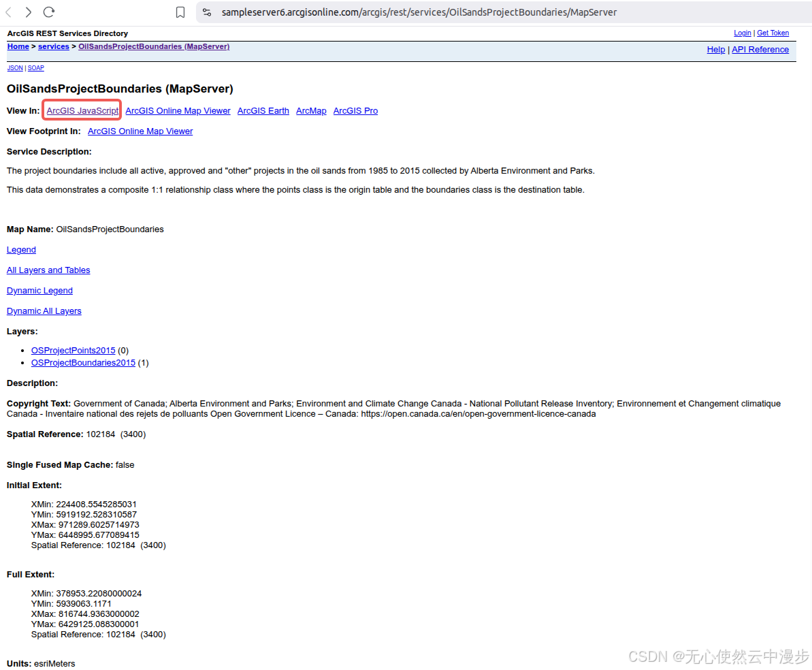Click the Service Description label
This screenshot has width=812, height=670.
(x=49, y=152)
